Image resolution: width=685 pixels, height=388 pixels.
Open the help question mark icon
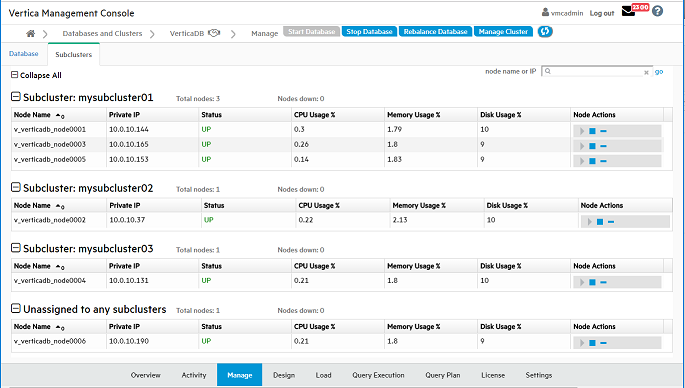(x=657, y=11)
